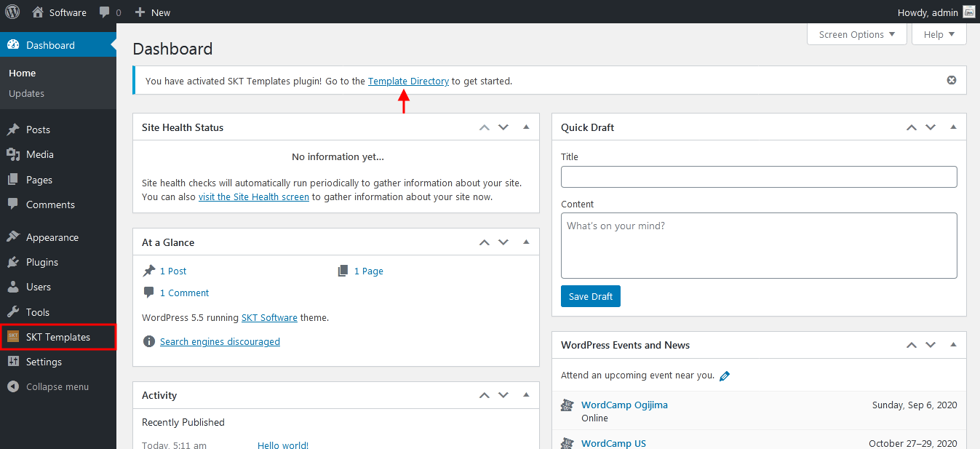Viewport: 980px width, 449px height.
Task: Click the Pages icon in sidebar
Action: click(x=13, y=180)
